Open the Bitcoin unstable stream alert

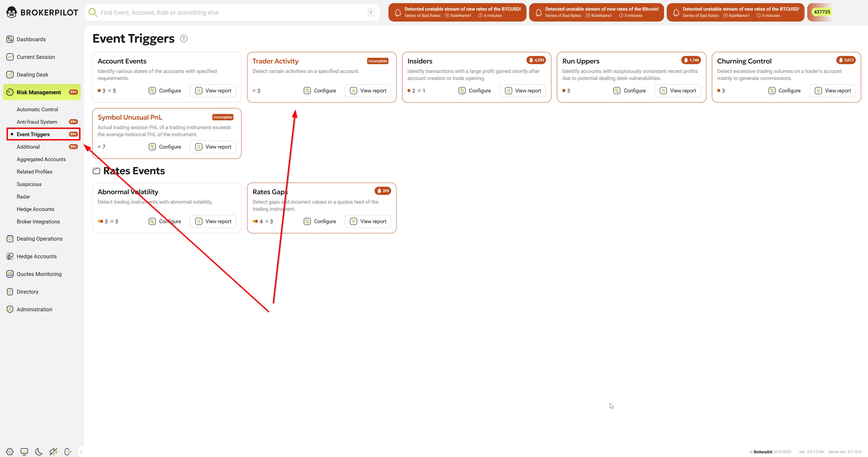click(596, 12)
